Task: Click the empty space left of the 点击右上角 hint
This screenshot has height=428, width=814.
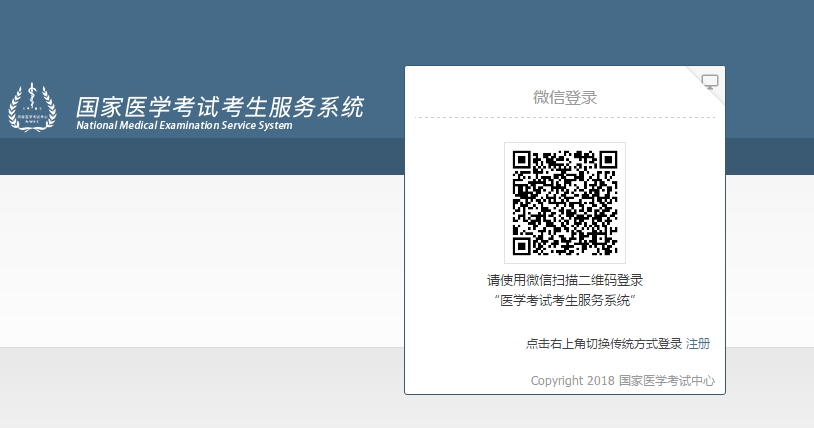Action: pyautogui.click(x=460, y=344)
